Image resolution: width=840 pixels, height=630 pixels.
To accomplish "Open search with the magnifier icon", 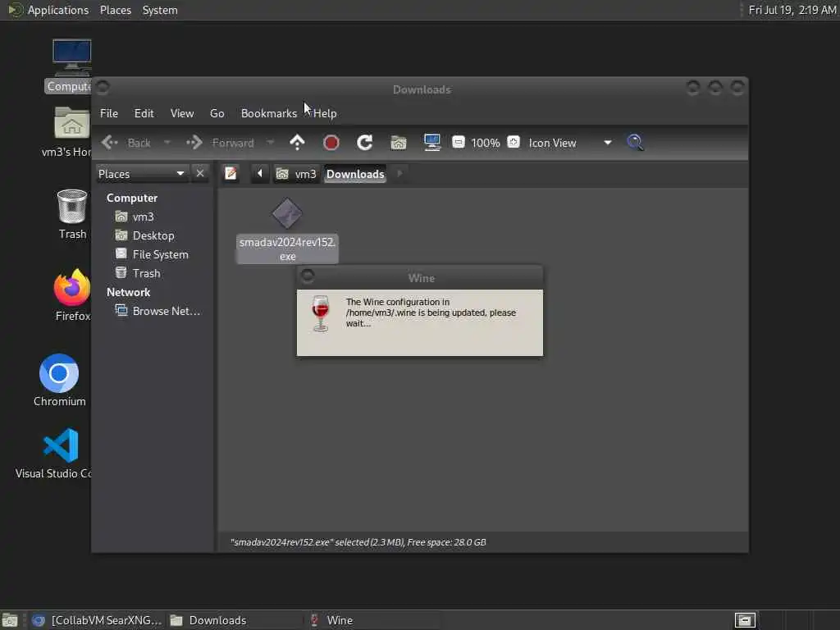I will coord(635,143).
